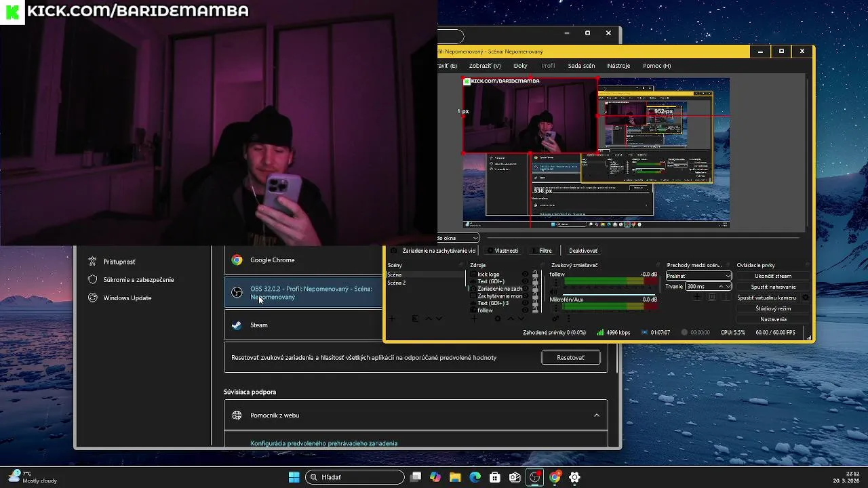The width and height of the screenshot is (868, 488).
Task: Open Google Chrome volume mixer row
Action: coord(303,260)
